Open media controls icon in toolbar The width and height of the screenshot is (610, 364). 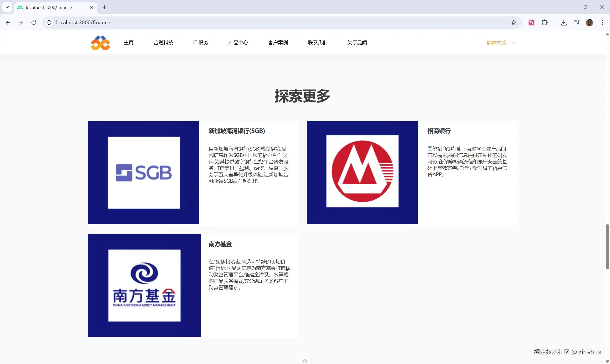pos(576,23)
